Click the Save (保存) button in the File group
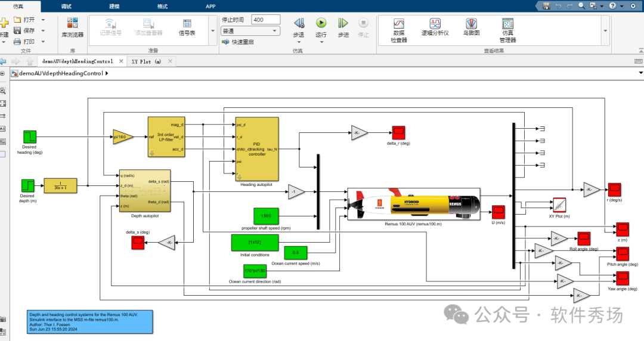Viewport: 644px width, 341px height. 24,30
